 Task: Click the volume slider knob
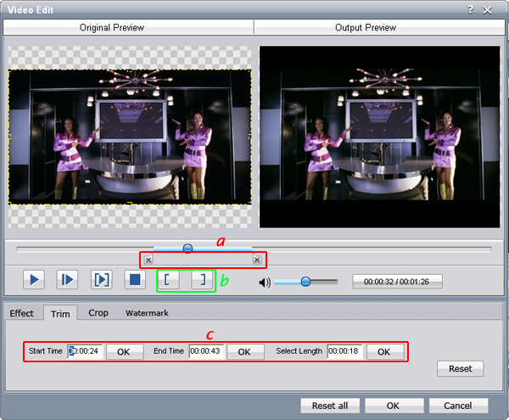pos(305,281)
